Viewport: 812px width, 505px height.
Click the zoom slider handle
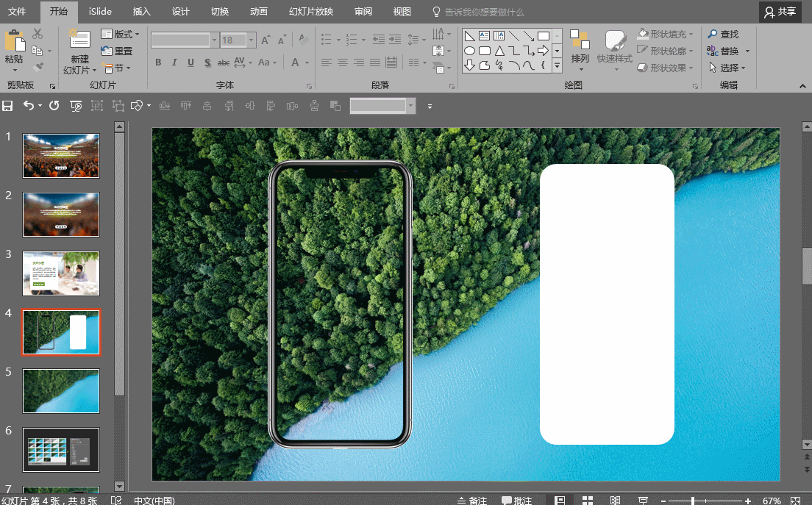click(x=692, y=501)
